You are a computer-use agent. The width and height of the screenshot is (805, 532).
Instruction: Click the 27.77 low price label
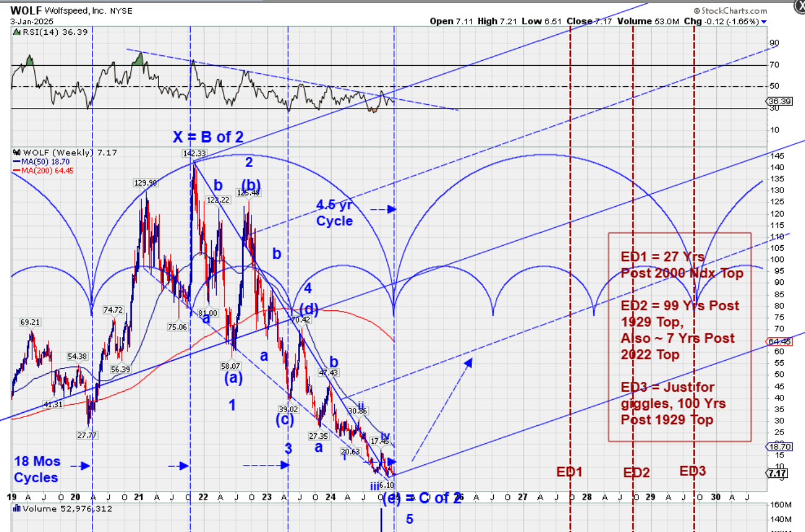pyautogui.click(x=86, y=435)
